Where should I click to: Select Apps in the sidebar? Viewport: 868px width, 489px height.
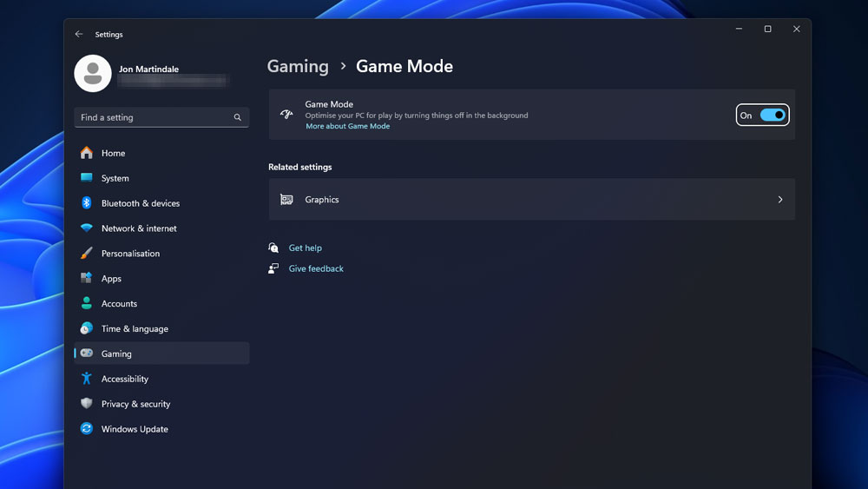pyautogui.click(x=161, y=278)
